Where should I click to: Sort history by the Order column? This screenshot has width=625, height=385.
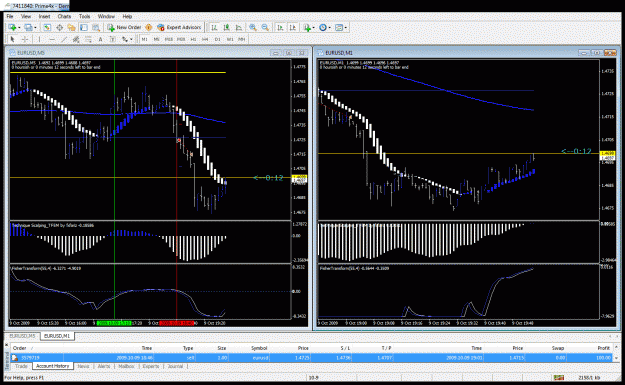point(20,348)
